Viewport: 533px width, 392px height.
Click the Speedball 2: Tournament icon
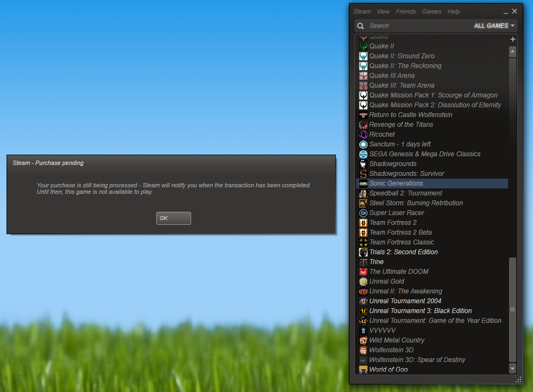(363, 193)
